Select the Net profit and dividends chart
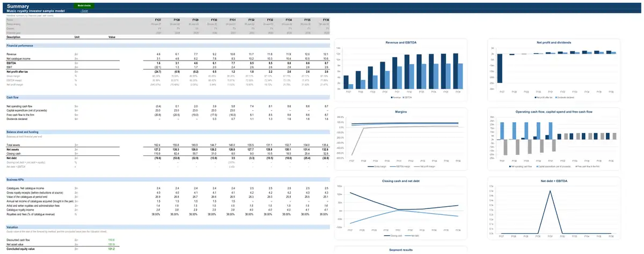Viewport: 644px width, 254px height. point(553,70)
